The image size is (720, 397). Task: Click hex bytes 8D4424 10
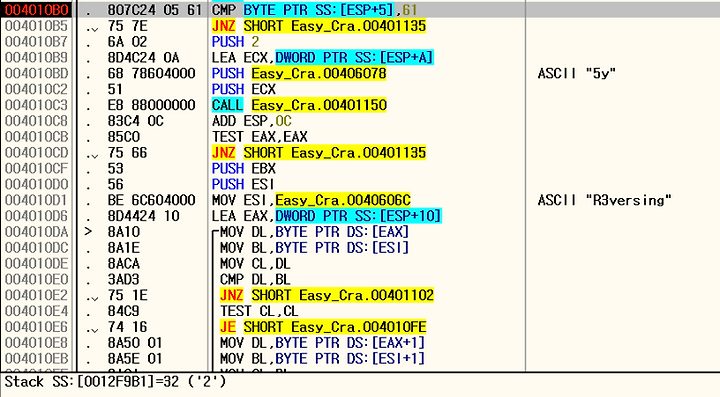click(143, 216)
